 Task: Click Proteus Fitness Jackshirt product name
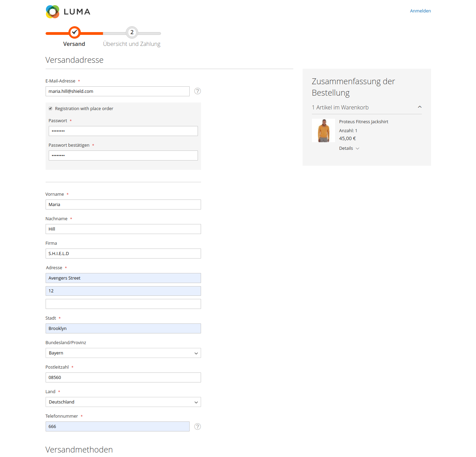[364, 122]
